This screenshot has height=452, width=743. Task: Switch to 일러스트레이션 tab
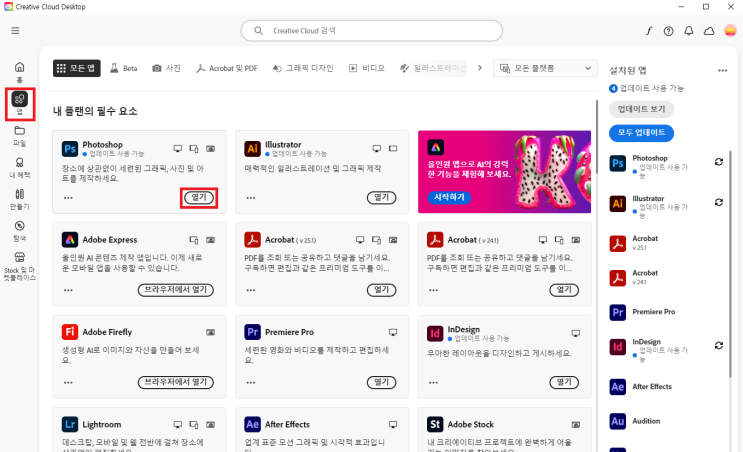click(x=433, y=68)
